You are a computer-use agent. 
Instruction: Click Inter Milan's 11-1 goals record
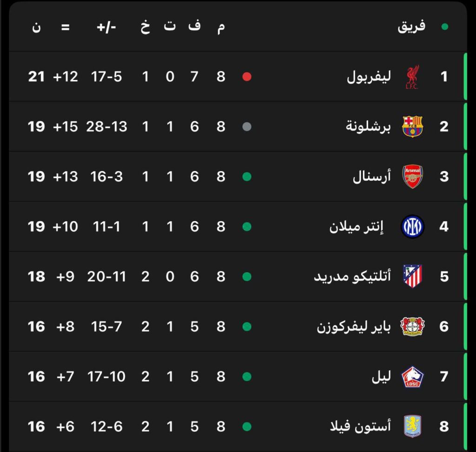tap(106, 227)
